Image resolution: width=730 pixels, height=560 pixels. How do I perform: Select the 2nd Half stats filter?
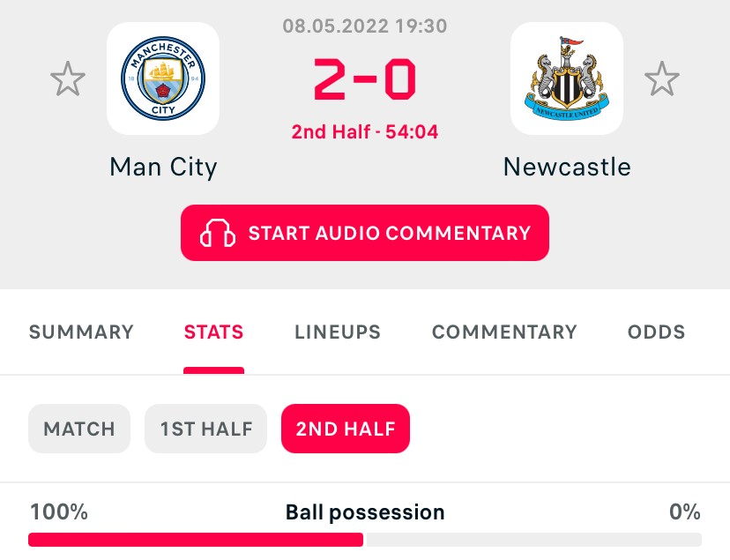click(346, 429)
